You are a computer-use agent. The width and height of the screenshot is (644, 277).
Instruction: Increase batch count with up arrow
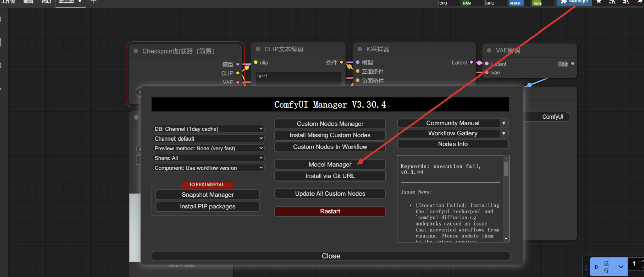pyautogui.click(x=642, y=261)
